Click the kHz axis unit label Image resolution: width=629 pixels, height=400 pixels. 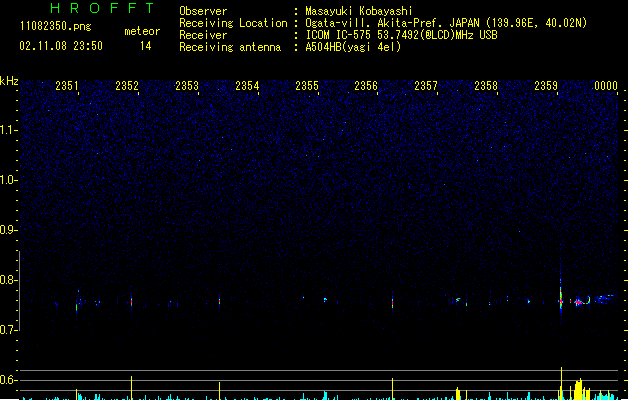tap(9, 81)
